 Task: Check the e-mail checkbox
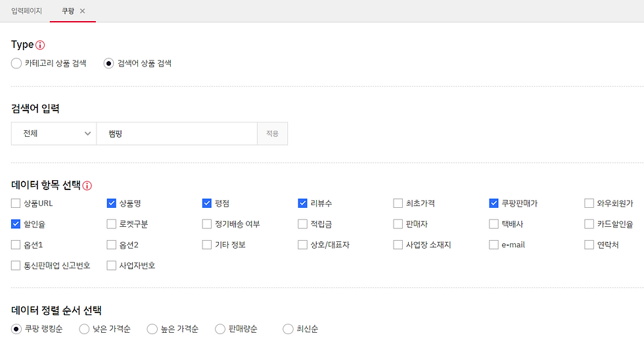[494, 245]
